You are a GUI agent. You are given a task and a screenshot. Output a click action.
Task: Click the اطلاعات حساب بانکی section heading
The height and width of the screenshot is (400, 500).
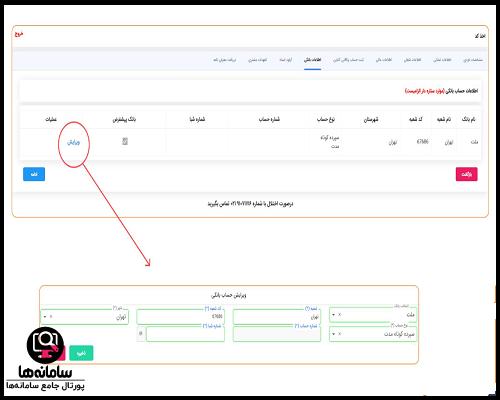pyautogui.click(x=461, y=91)
